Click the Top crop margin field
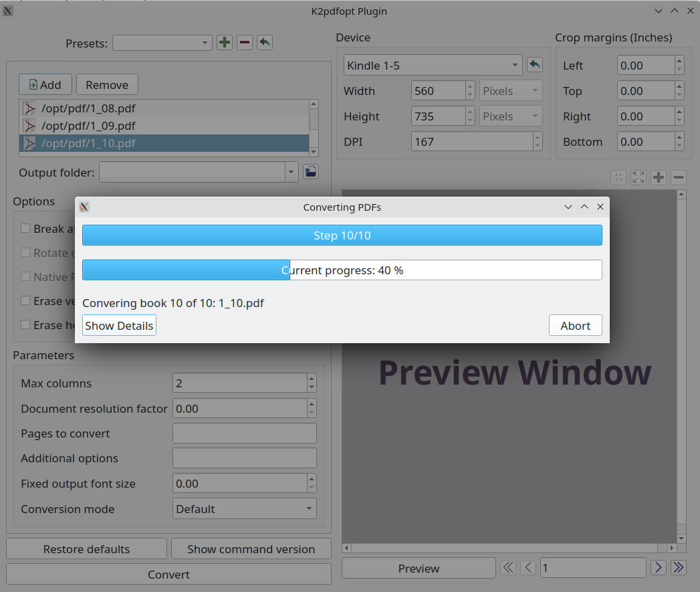Viewport: 700px width, 592px height. click(646, 91)
